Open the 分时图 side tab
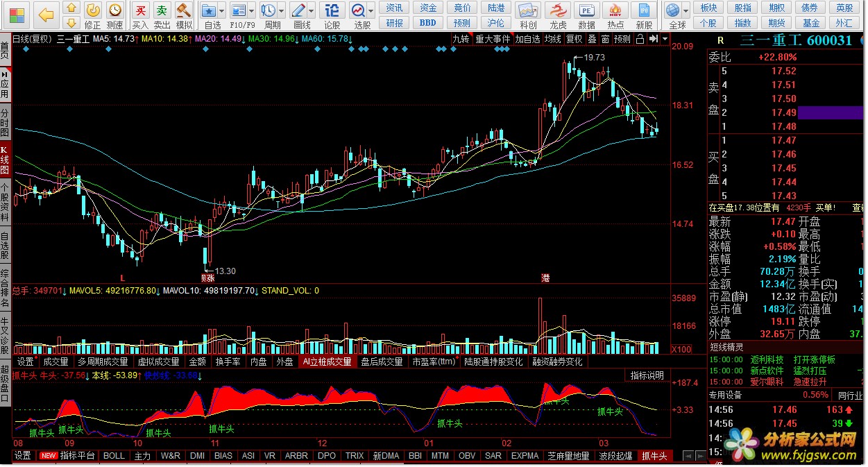The width and height of the screenshot is (868, 467). point(6,123)
